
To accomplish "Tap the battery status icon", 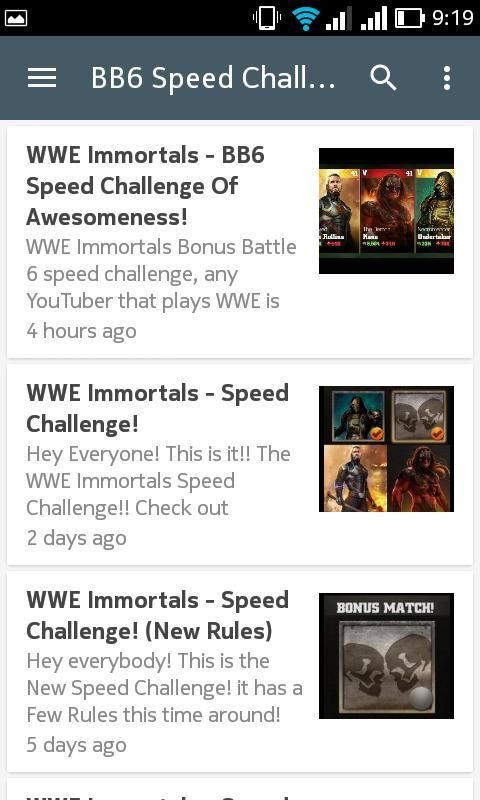I will pos(410,18).
